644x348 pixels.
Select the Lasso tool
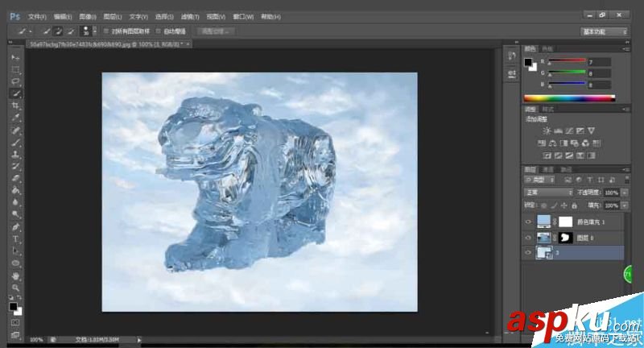pyautogui.click(x=15, y=81)
